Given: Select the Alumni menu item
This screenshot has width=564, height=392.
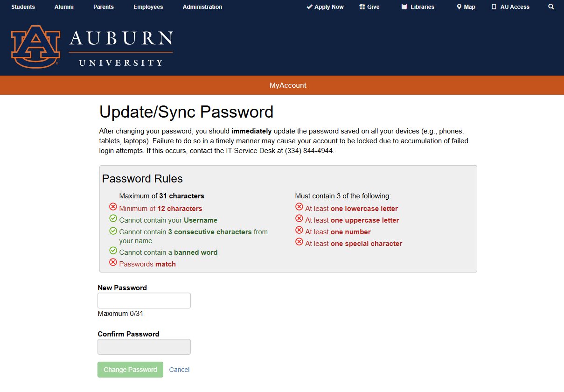Looking at the screenshot, I should [64, 7].
